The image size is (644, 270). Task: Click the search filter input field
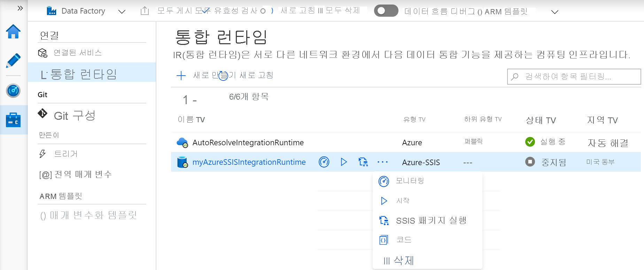[574, 77]
